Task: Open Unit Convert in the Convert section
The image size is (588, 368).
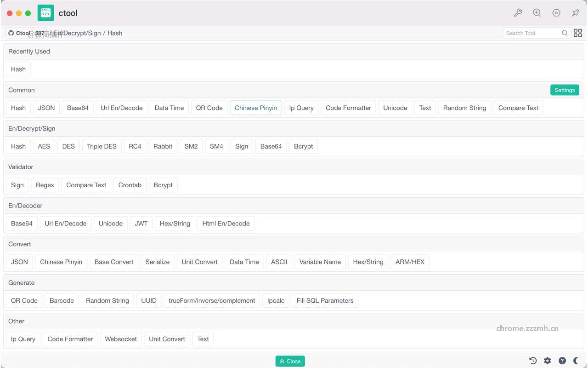Action: tap(200, 262)
